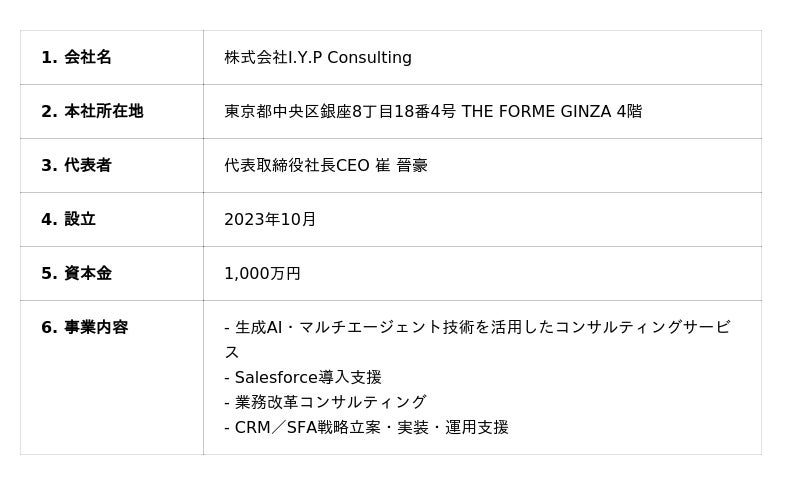This screenshot has width=800, height=485.
Task: Click the '1. 会社名' row label
Action: coord(76,58)
